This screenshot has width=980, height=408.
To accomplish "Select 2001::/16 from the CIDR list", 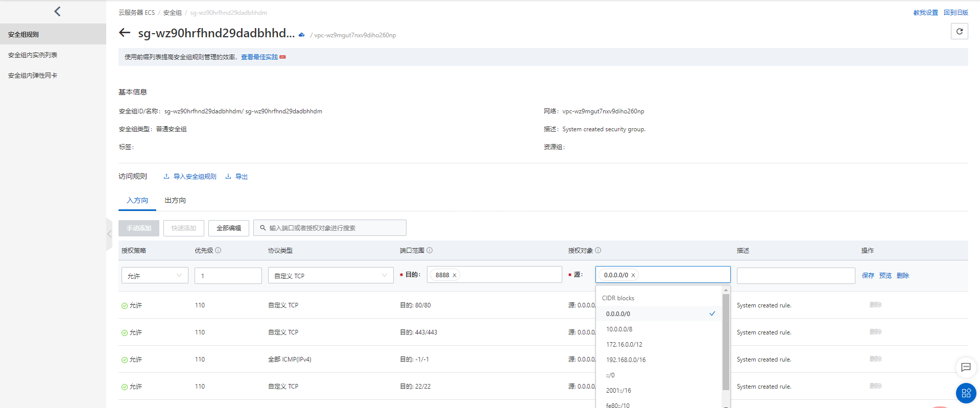I will click(659, 390).
